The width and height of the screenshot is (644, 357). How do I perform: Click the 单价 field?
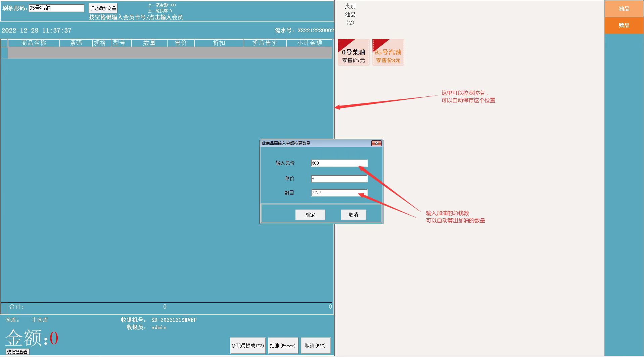coord(339,179)
